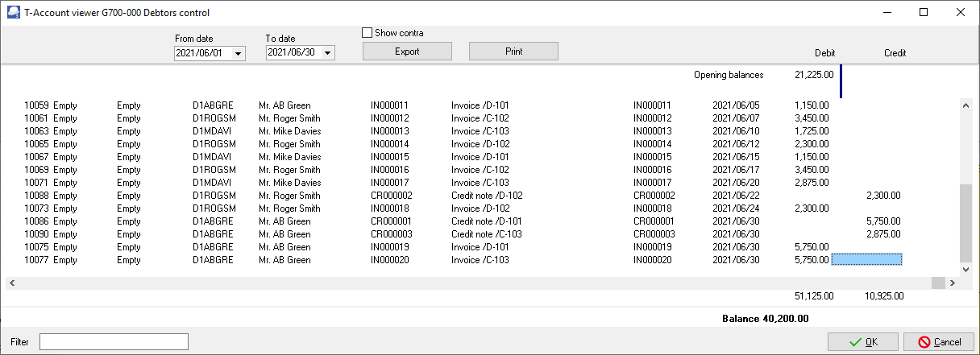This screenshot has height=355, width=980.
Task: Click CR000003 in the first reference column
Action: click(392, 234)
